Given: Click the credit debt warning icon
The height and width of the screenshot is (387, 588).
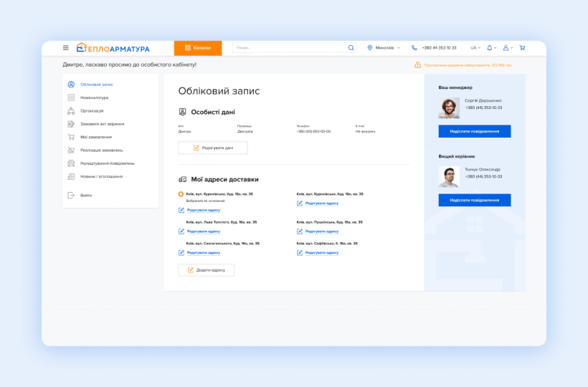Looking at the screenshot, I should (x=417, y=65).
